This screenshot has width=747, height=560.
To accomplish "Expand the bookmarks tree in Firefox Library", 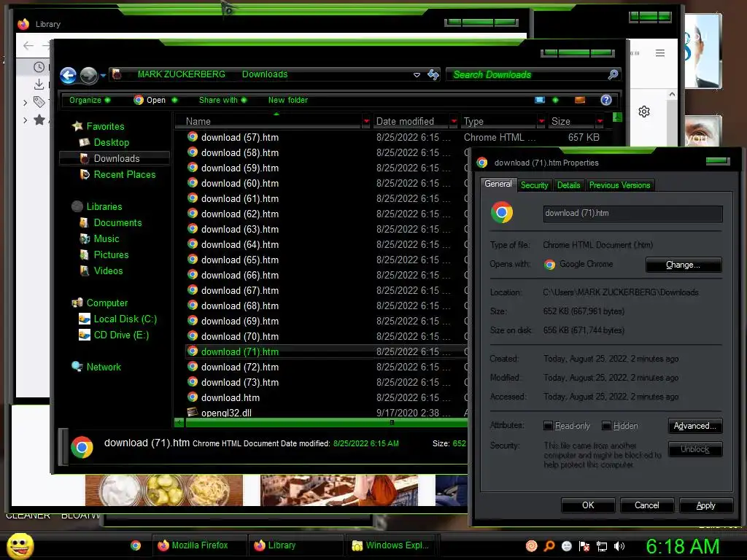I will pos(26,120).
